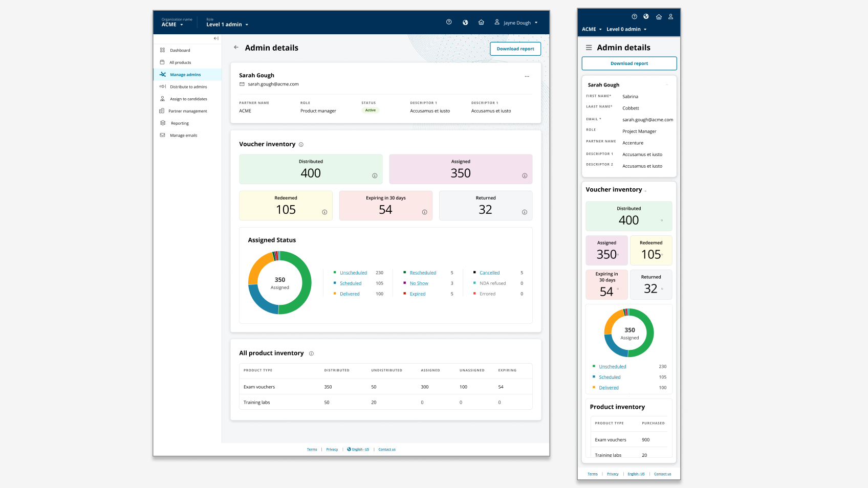Click info icon on Redeemed 105 card
Image resolution: width=868 pixels, height=488 pixels.
click(324, 212)
